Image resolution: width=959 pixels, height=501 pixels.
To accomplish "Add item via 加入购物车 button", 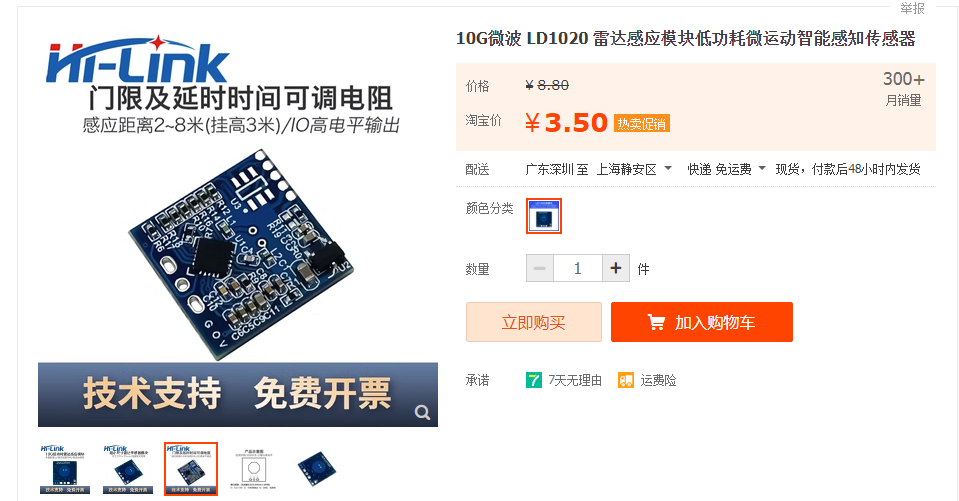I will 702,322.
